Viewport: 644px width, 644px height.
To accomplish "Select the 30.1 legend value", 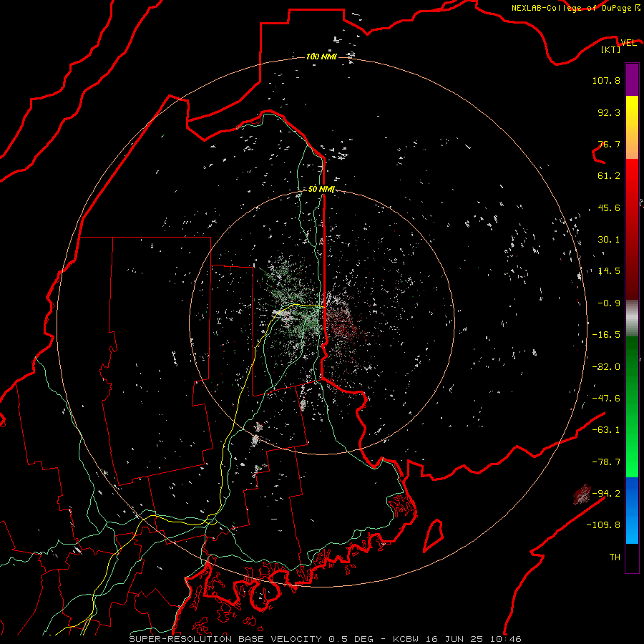I will [x=609, y=240].
